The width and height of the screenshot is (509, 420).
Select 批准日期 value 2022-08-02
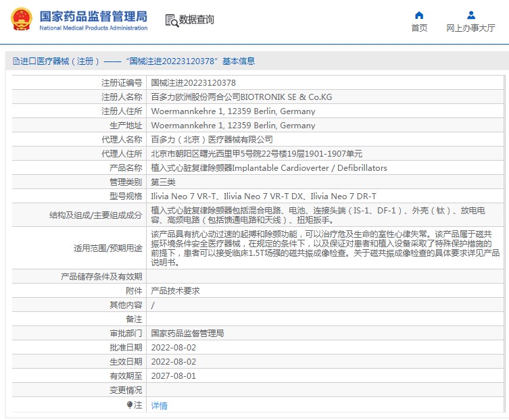pos(173,348)
